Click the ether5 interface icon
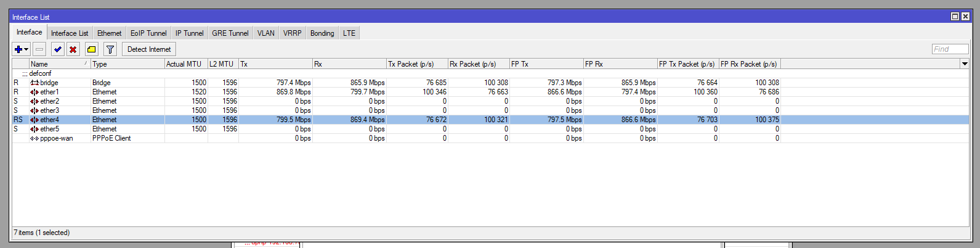Viewport: 980px width, 248px height. pos(34,129)
